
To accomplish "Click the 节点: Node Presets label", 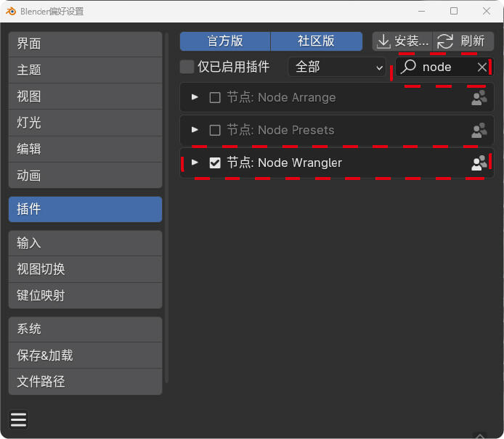I will click(280, 131).
